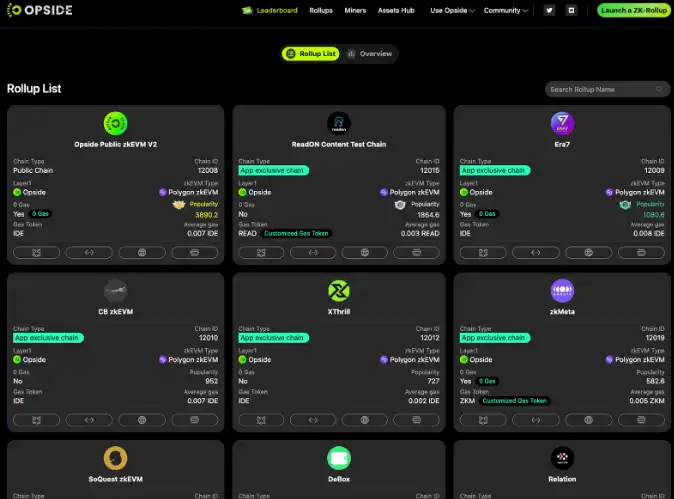Click the Launch a ZK-Rollup button
The width and height of the screenshot is (674, 499).
(634, 10)
